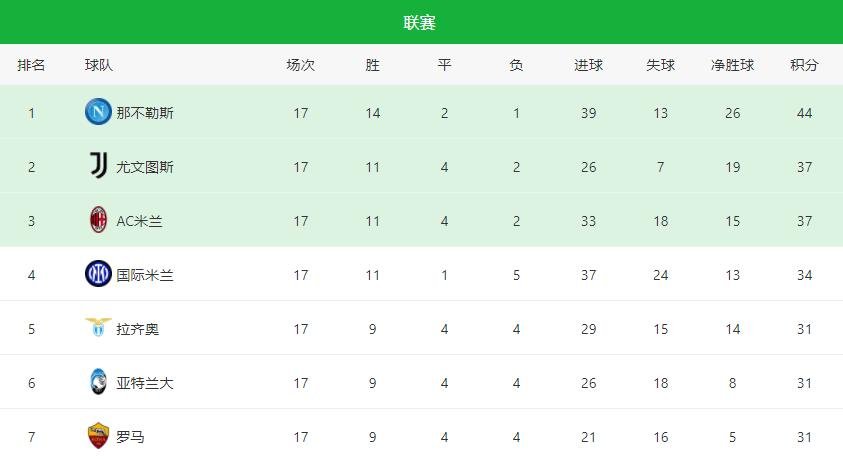
Task: Click the Napoli team logo
Action: coord(98,113)
